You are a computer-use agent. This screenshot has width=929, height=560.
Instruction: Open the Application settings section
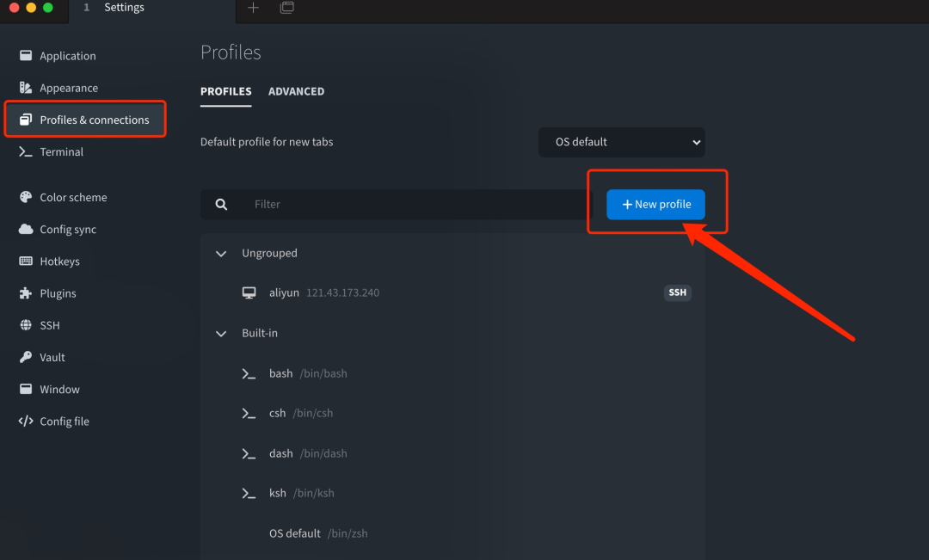(68, 56)
